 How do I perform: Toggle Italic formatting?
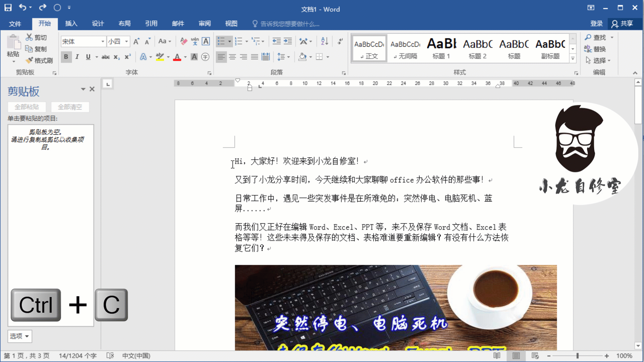[77, 57]
